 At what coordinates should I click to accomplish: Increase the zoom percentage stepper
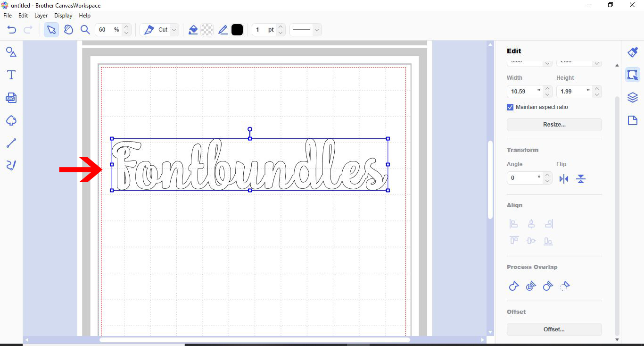tap(126, 27)
